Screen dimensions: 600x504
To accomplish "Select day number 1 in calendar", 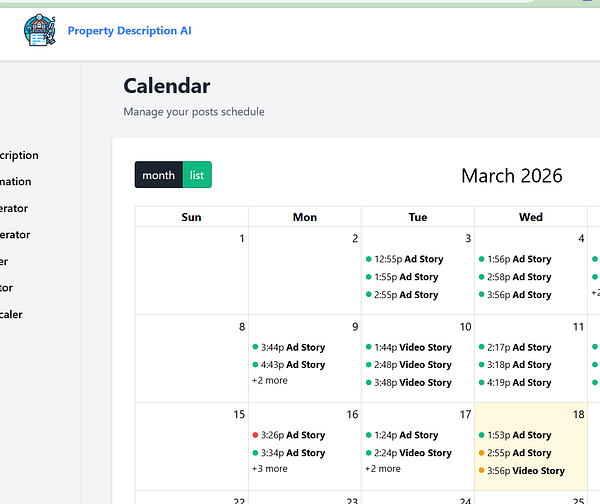I will [242, 238].
